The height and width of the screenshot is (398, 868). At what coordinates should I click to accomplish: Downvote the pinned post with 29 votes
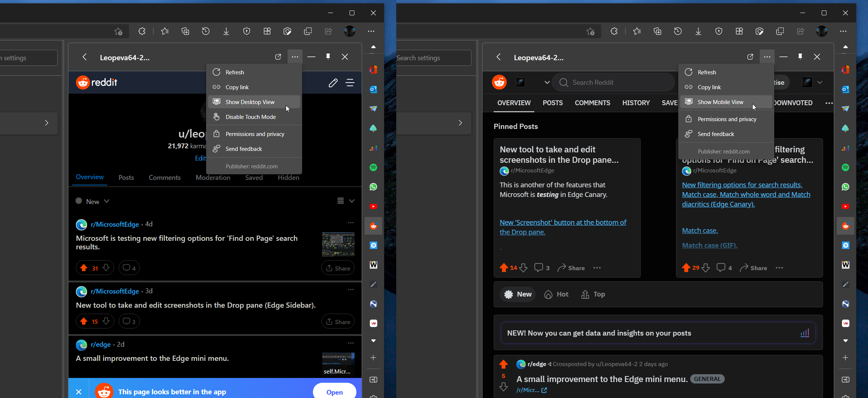coord(706,268)
